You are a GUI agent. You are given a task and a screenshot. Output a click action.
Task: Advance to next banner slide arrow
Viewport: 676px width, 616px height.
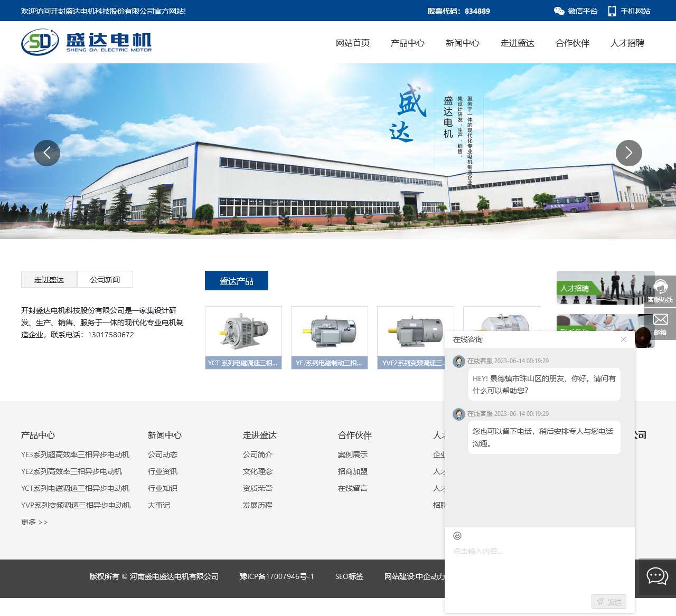point(628,153)
